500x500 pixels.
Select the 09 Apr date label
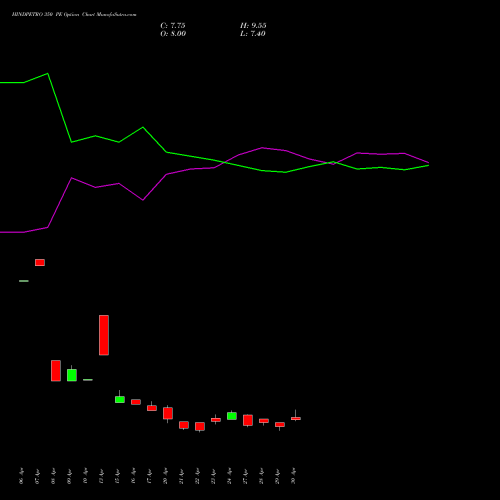coord(70,476)
